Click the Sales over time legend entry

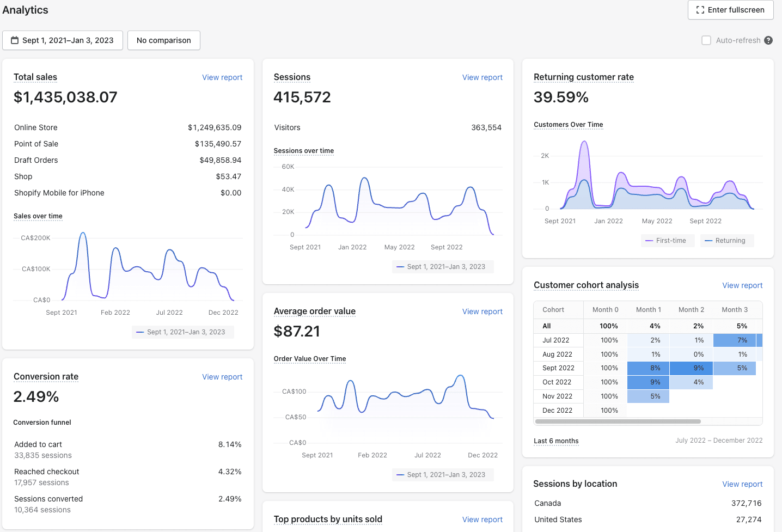tap(182, 332)
